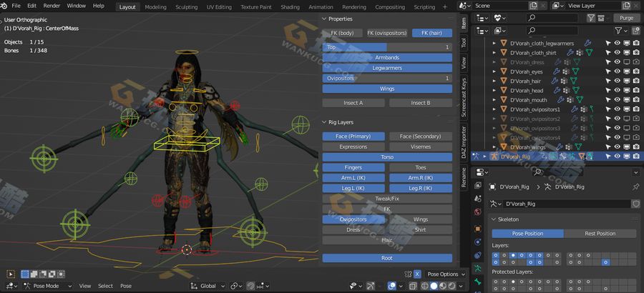This screenshot has width=644, height=293.
Task: Open the Pose Options dropdown
Action: pos(446,274)
